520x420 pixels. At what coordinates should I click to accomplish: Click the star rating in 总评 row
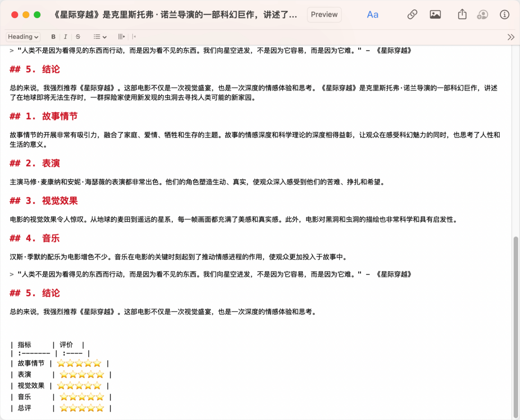[x=82, y=408]
